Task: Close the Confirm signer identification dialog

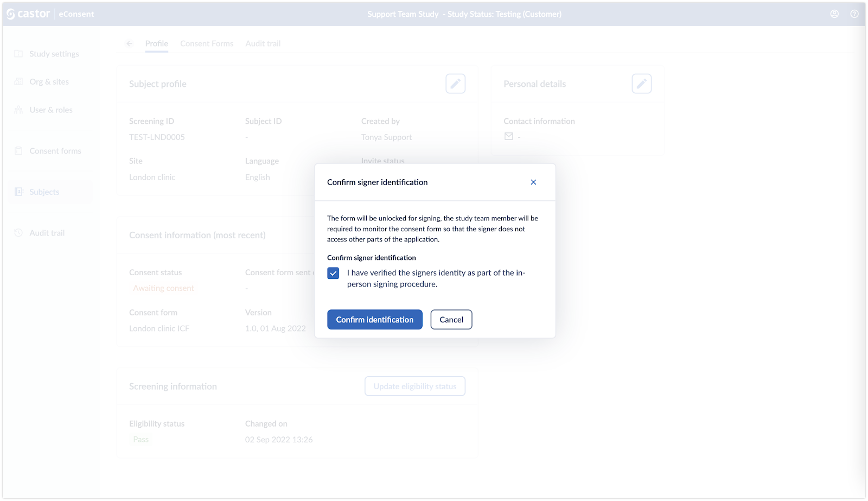Action: pos(533,182)
